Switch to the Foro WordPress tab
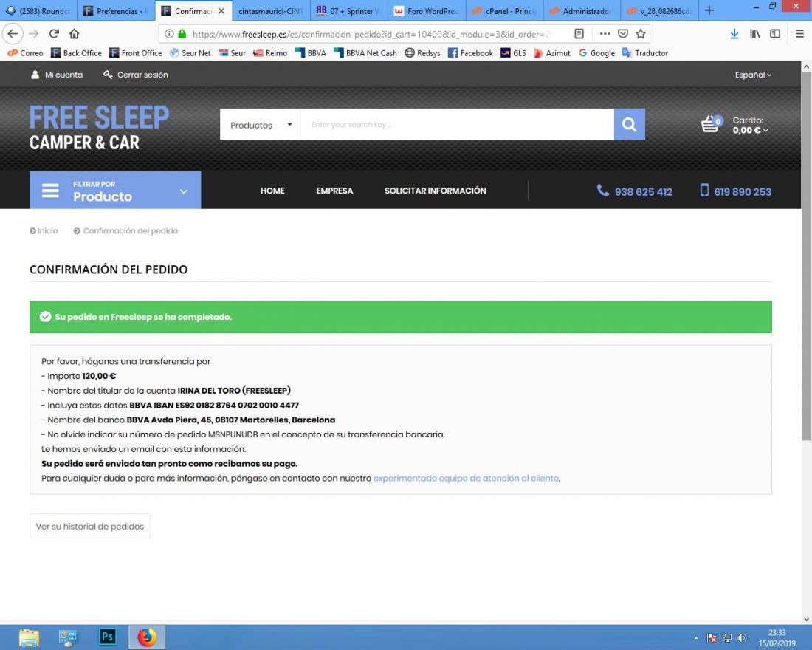This screenshot has width=812, height=650. tap(427, 11)
